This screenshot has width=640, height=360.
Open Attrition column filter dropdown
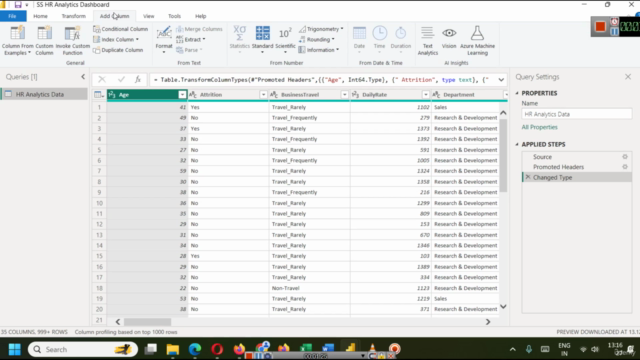coord(263,95)
